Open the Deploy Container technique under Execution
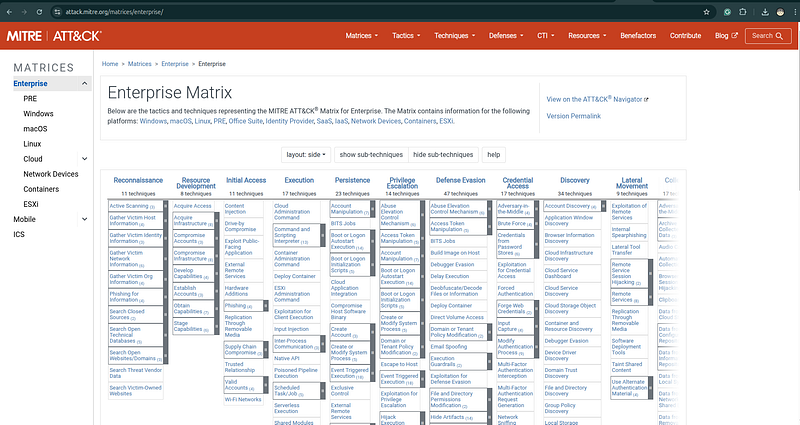Viewport: 800px width, 425px height. (x=294, y=277)
